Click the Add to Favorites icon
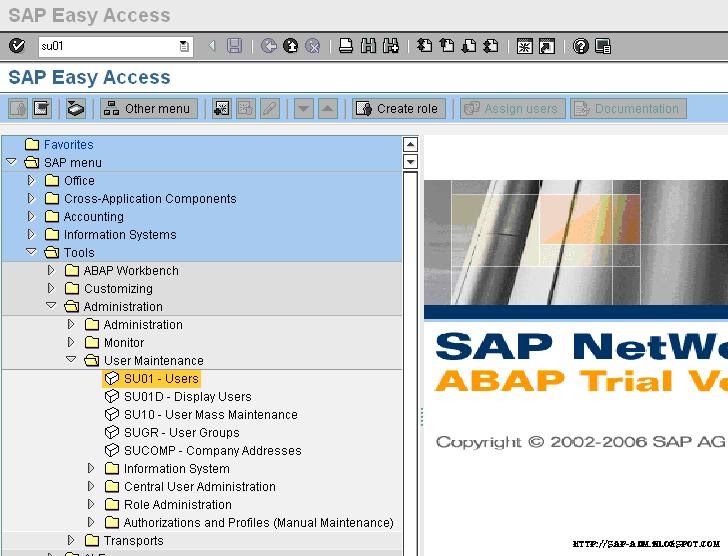728x556 pixels. [x=221, y=109]
